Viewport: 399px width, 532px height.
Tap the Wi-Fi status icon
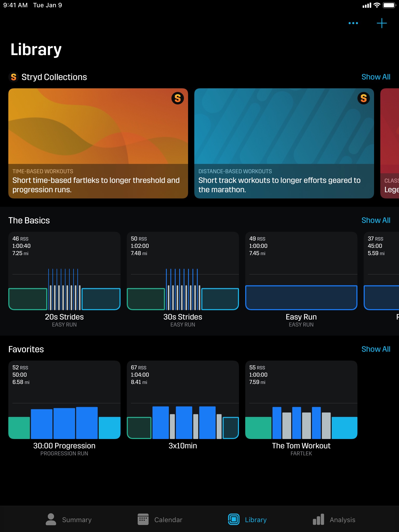pos(377,5)
